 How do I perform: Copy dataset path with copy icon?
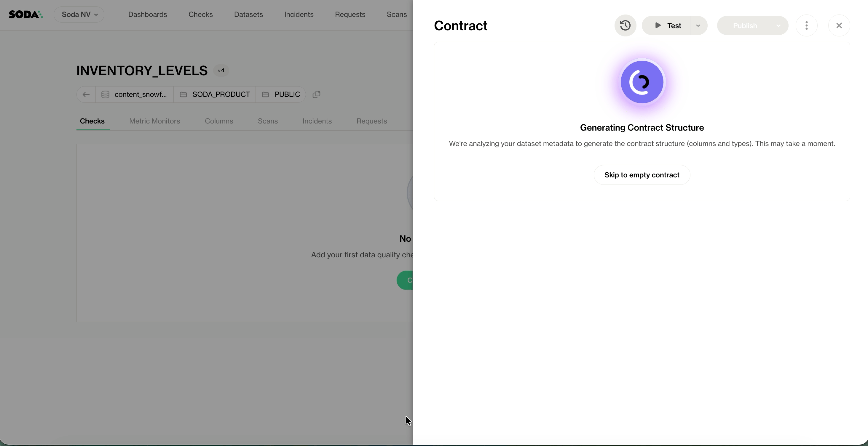[316, 94]
